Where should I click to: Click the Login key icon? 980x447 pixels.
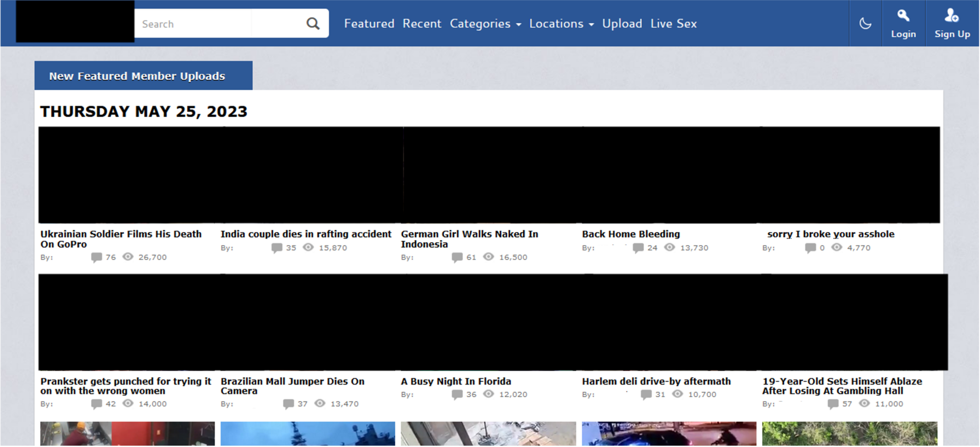(x=903, y=15)
